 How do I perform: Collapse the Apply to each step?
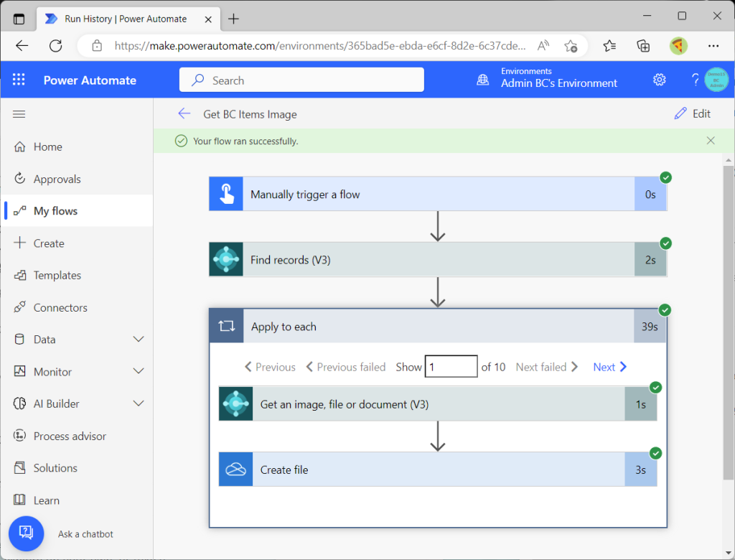[438, 326]
